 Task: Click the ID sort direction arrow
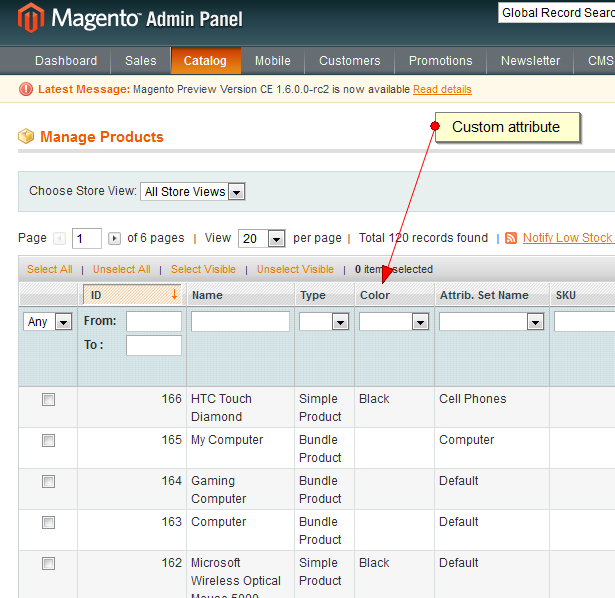174,294
